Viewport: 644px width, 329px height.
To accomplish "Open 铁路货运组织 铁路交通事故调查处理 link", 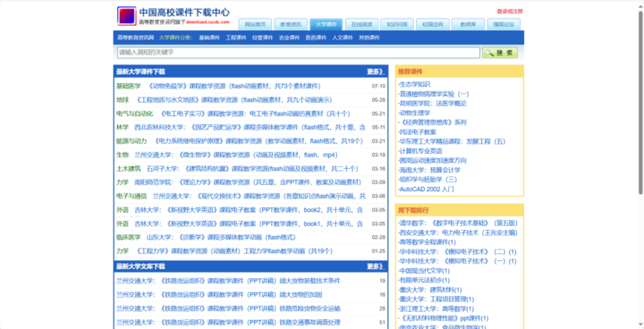I will pyautogui.click(x=228, y=323).
